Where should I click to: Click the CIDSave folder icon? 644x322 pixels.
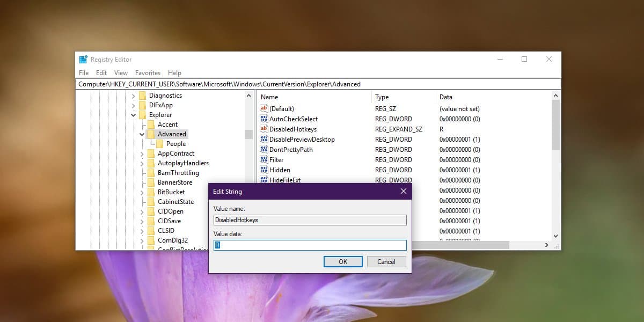[151, 221]
